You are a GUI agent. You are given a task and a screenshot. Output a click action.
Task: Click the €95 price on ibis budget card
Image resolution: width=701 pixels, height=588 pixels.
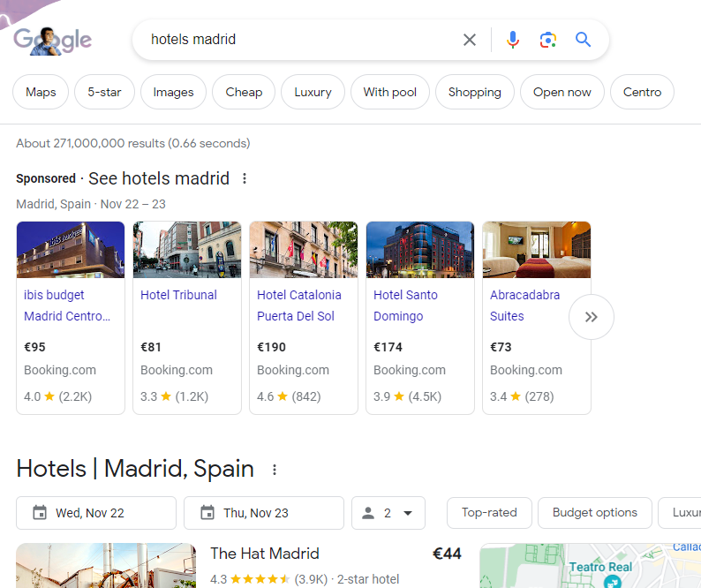(34, 347)
